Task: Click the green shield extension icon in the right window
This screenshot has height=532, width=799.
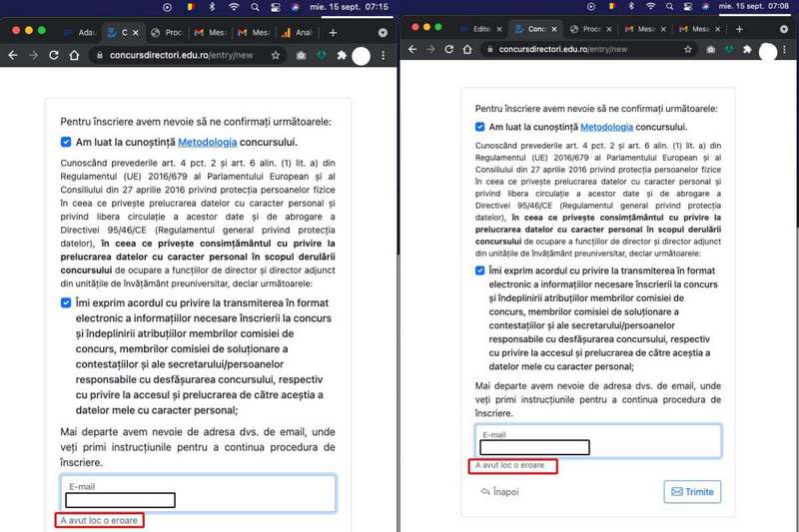Action: [x=730, y=49]
